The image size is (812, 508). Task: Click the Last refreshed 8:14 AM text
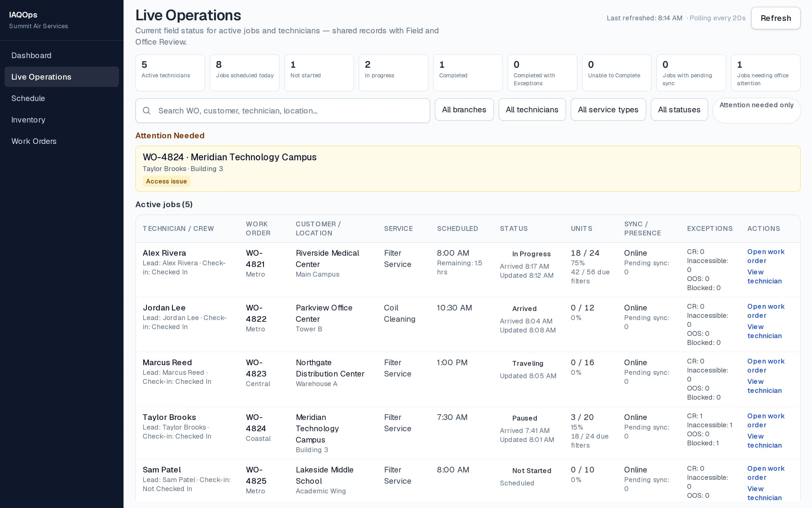(x=644, y=18)
